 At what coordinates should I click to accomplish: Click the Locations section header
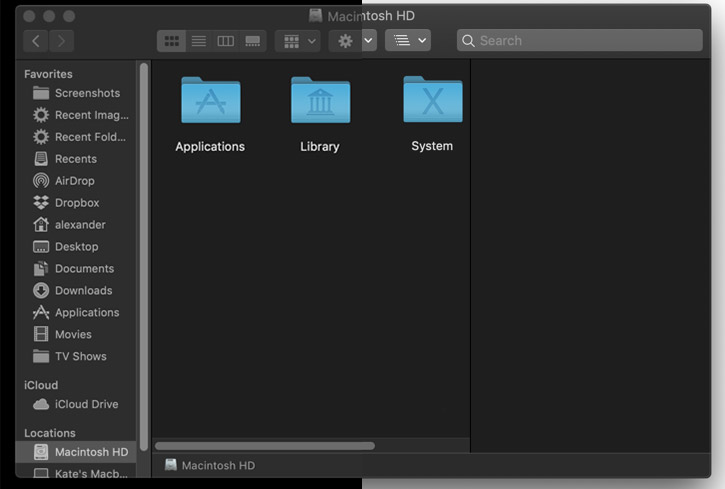[49, 434]
